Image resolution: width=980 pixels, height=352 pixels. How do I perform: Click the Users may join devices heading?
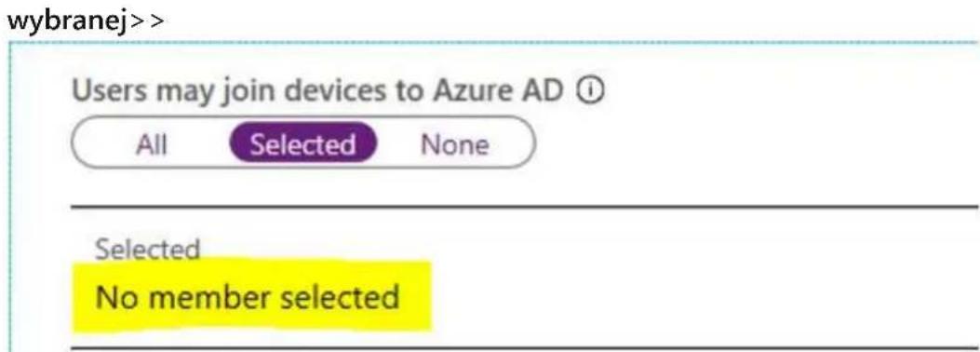pos(325,94)
